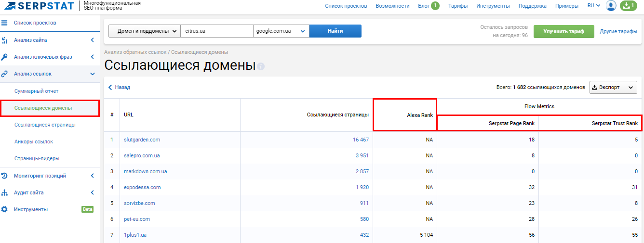Viewport: 644px width, 243px height.
Task: Click the Beta badge in the sidebar
Action: pyautogui.click(x=87, y=209)
